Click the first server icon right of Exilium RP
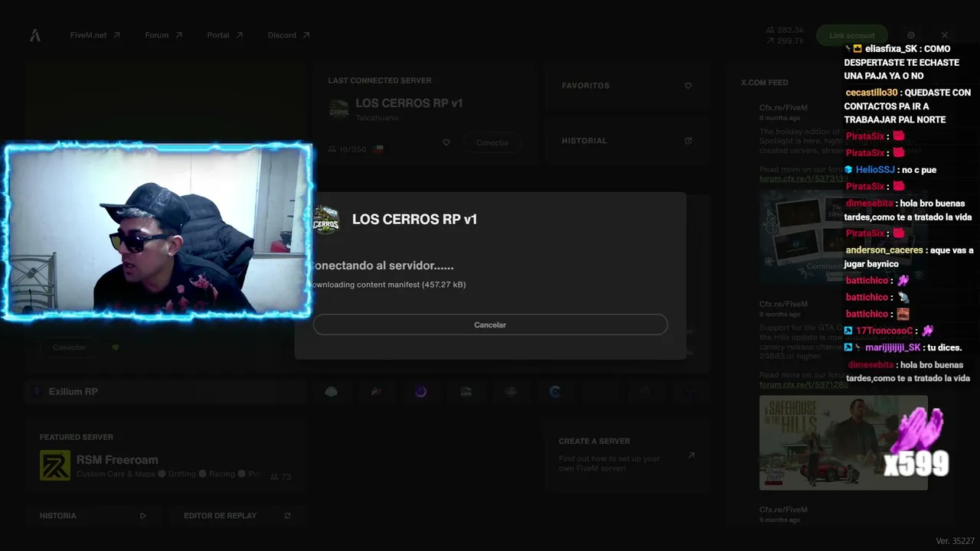Viewport: 980px width, 551px height. tap(332, 392)
